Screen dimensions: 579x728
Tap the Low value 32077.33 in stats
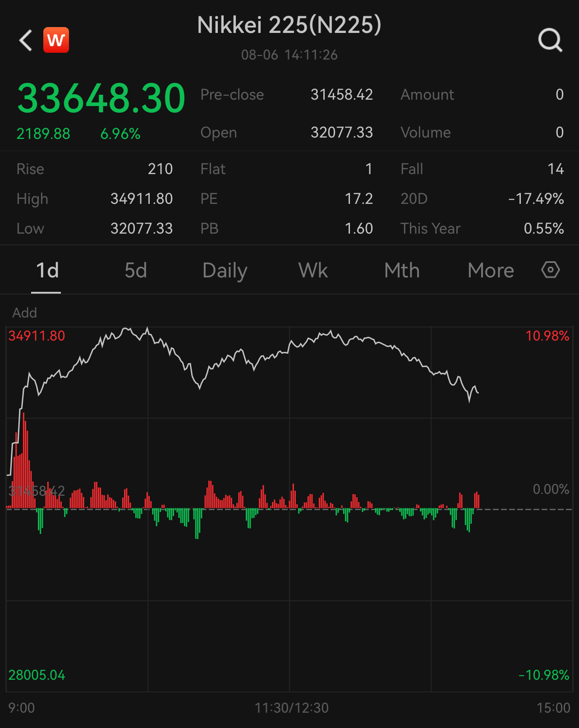142,229
